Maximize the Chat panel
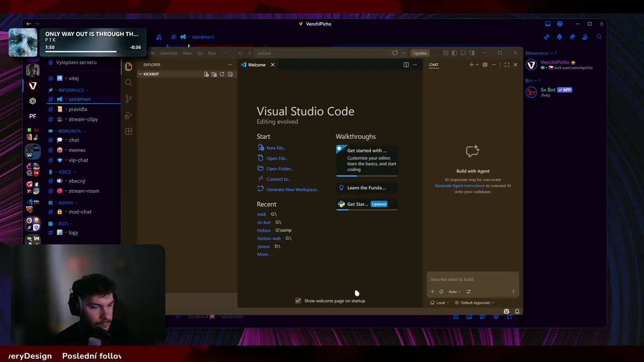Viewport: 644px width, 362px height. (x=507, y=64)
